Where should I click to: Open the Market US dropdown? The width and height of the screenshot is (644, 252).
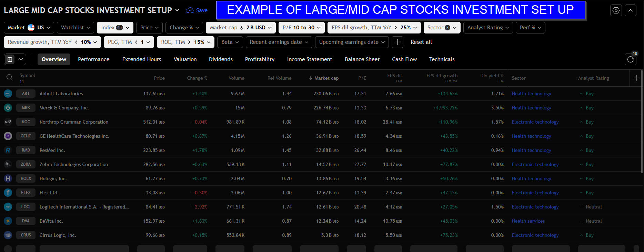click(x=29, y=28)
